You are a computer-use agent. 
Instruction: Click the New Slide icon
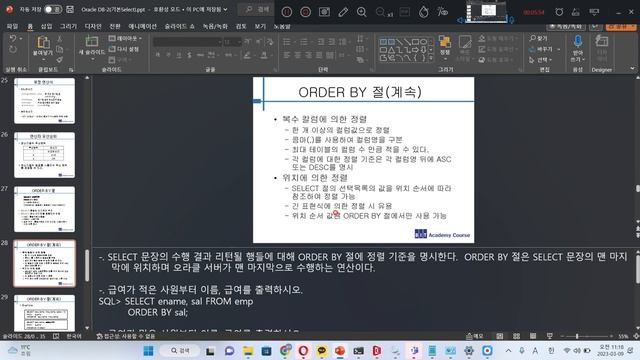92,41
